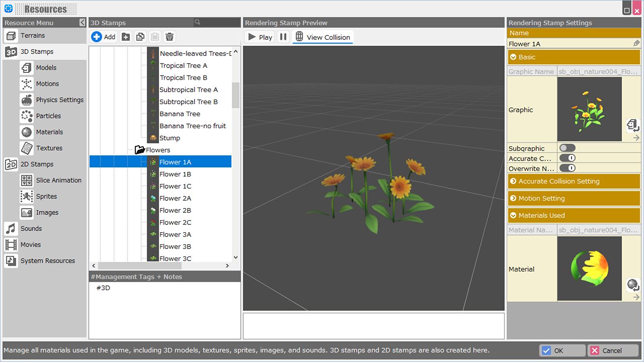Click the rename pencil icon beside Flower 1A
Viewport: 644px width, 362px height.
[636, 44]
